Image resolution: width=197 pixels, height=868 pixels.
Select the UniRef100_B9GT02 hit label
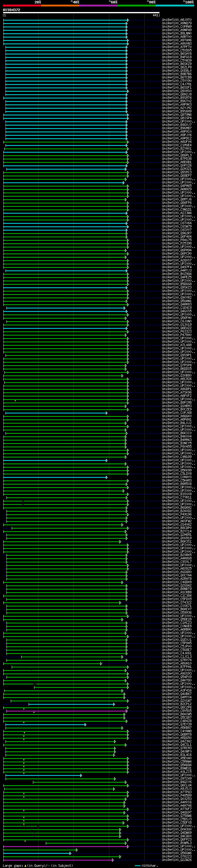click(x=177, y=101)
